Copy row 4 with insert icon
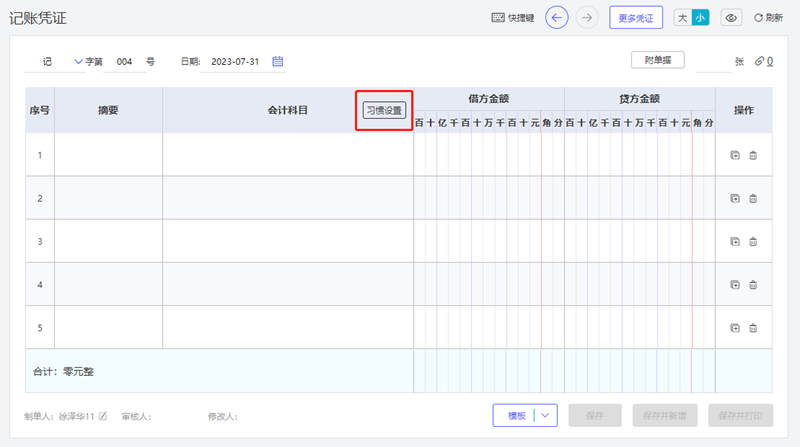This screenshot has width=800, height=447. pyautogui.click(x=735, y=285)
